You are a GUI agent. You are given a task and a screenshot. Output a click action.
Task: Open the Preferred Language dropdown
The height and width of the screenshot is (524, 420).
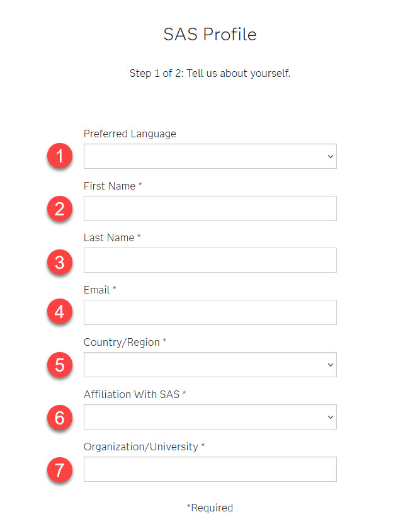210,156
